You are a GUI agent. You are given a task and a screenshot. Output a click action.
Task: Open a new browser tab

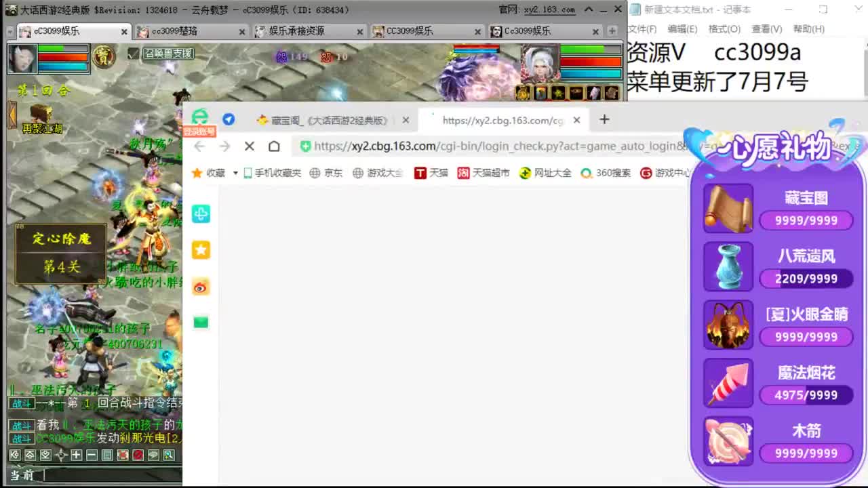[604, 119]
